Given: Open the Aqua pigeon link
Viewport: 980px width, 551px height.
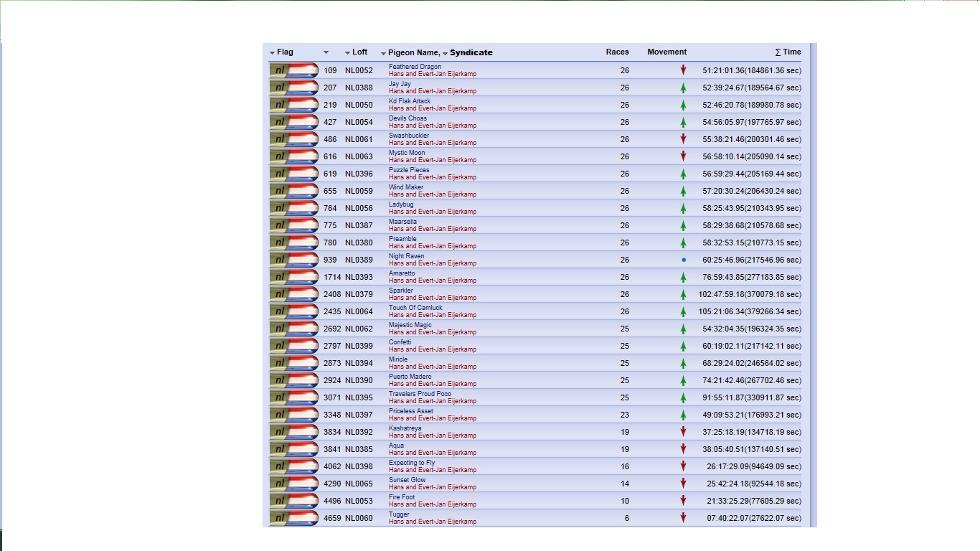Looking at the screenshot, I should pos(396,446).
